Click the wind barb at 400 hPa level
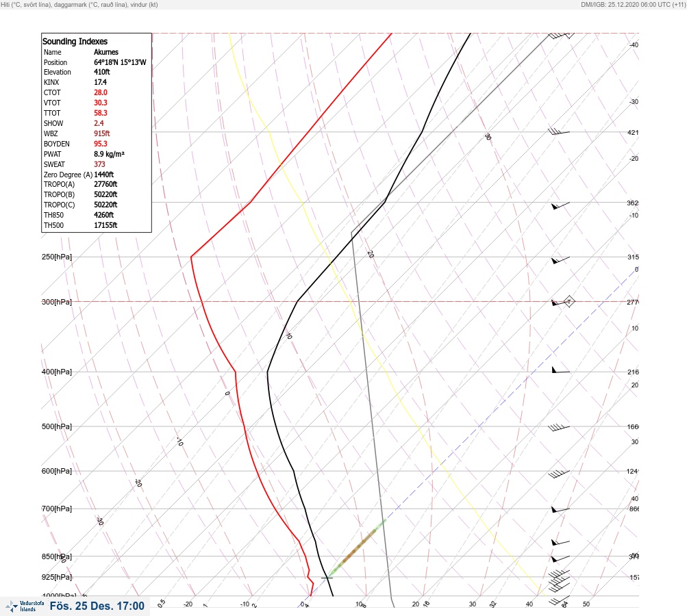 click(560, 370)
